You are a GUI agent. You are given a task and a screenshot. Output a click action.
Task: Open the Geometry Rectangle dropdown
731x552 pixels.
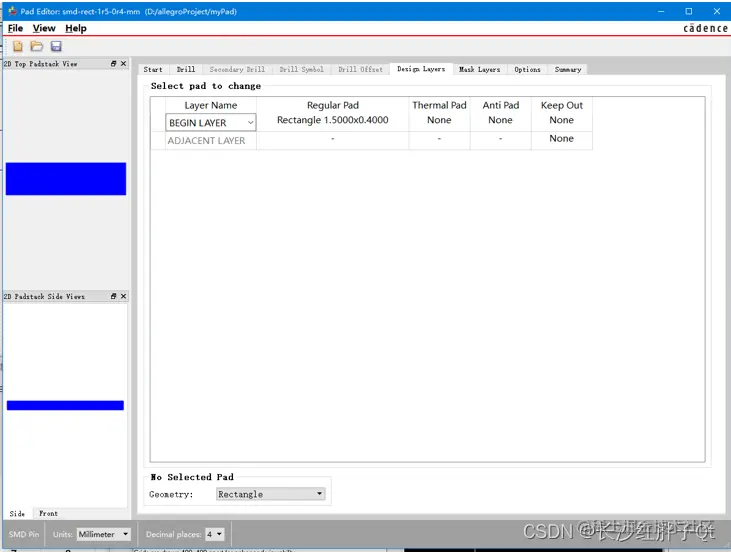[x=270, y=494]
